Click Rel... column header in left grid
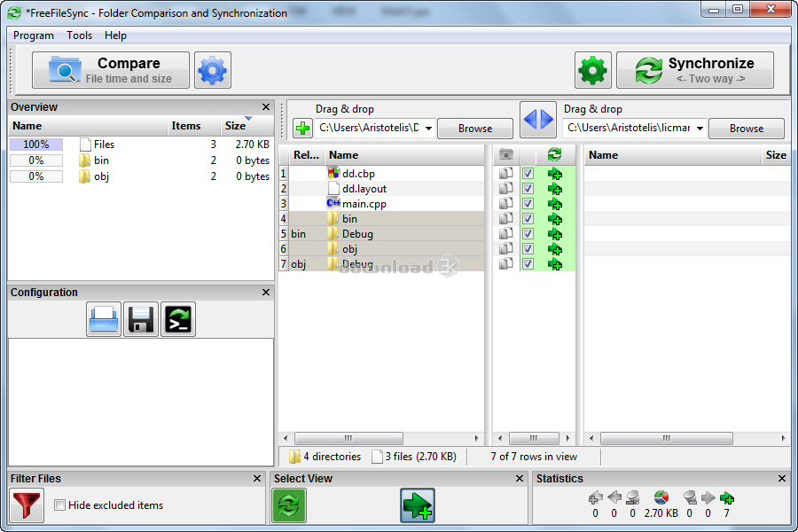 [x=306, y=155]
